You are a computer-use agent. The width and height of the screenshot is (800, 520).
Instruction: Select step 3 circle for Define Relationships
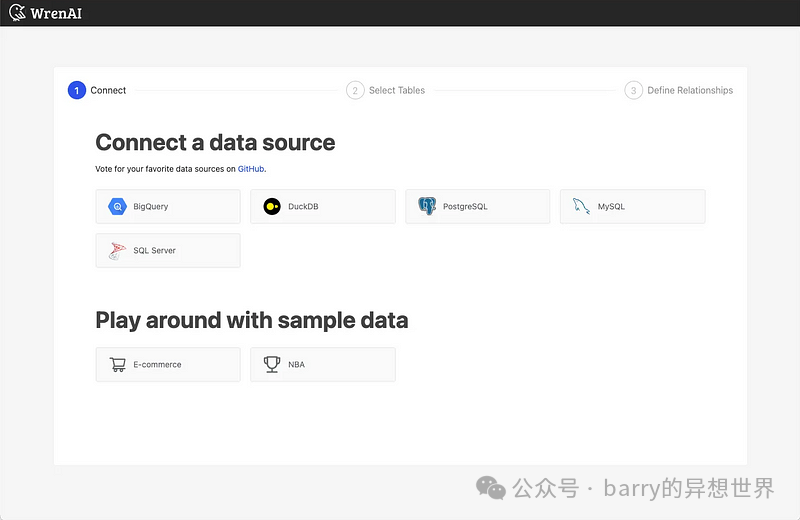click(634, 90)
